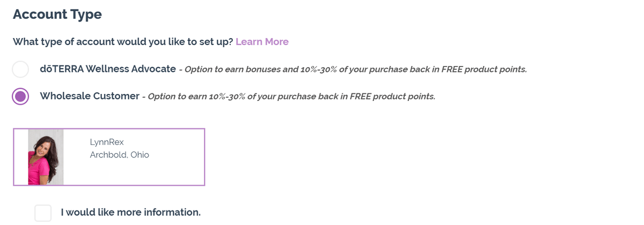Click the Wholesale Customer label text
644x225 pixels.
click(x=90, y=96)
